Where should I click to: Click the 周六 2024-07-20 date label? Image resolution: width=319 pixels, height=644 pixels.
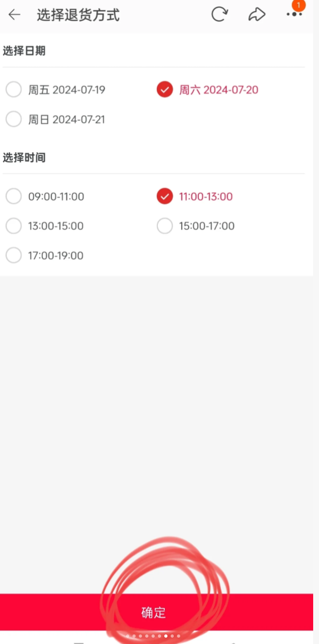pos(219,90)
